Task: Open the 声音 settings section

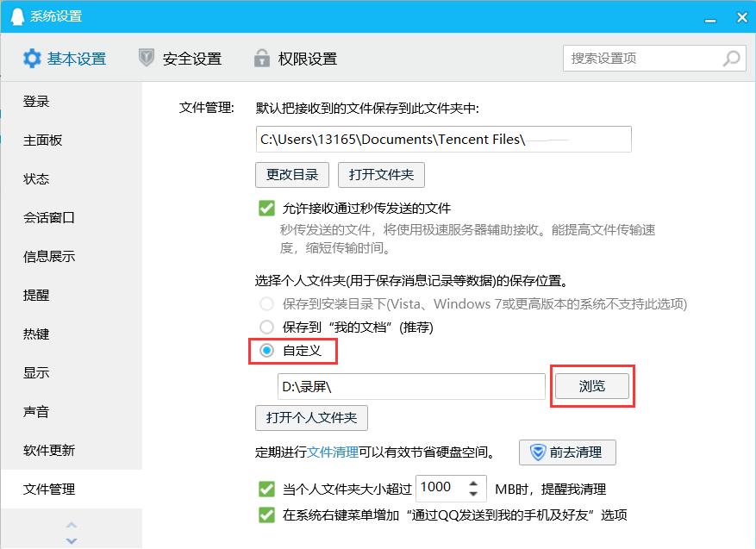Action: point(35,411)
